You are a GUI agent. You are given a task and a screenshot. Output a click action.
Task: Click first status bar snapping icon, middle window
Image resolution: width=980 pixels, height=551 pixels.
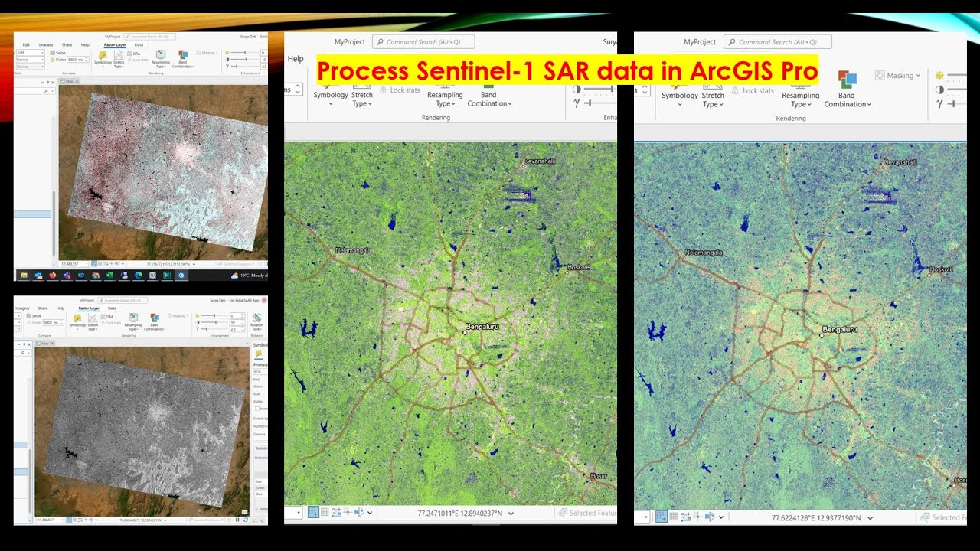pos(313,513)
